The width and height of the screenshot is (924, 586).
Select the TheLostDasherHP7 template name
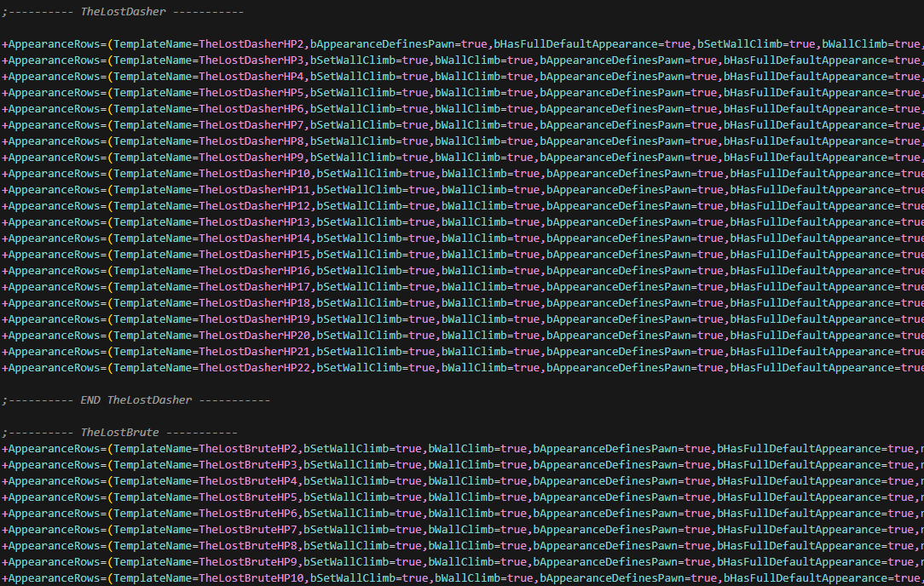point(251,125)
